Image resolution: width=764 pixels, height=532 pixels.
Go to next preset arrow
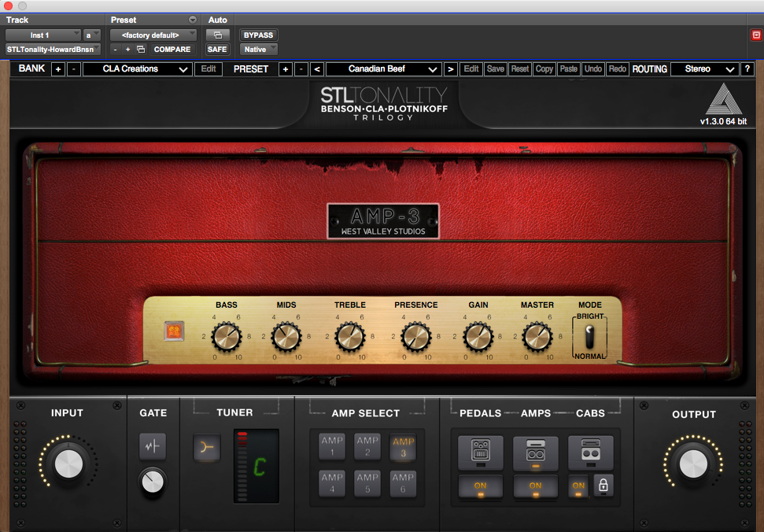pos(451,69)
